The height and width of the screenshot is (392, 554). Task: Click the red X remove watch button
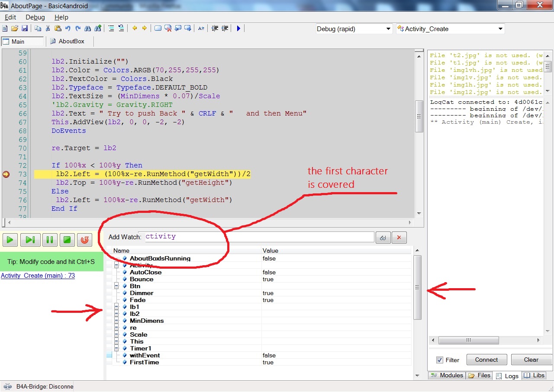point(399,238)
